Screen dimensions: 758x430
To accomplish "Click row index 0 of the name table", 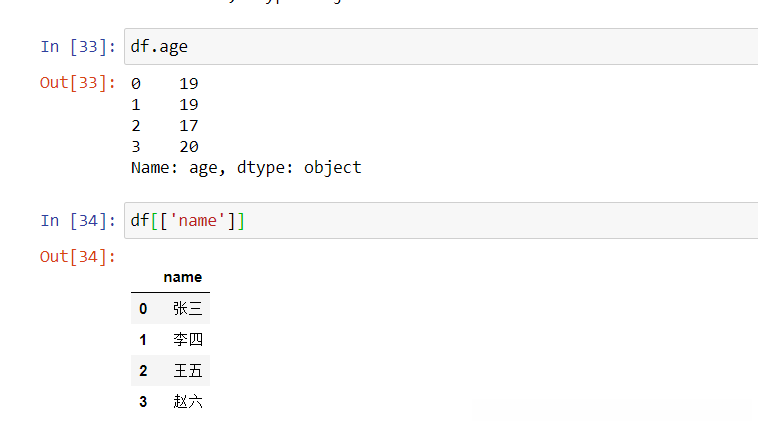I will coord(143,309).
